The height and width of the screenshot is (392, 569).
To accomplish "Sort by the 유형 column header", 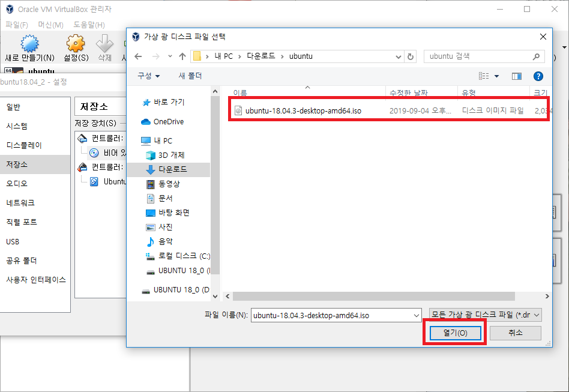I will tap(468, 93).
